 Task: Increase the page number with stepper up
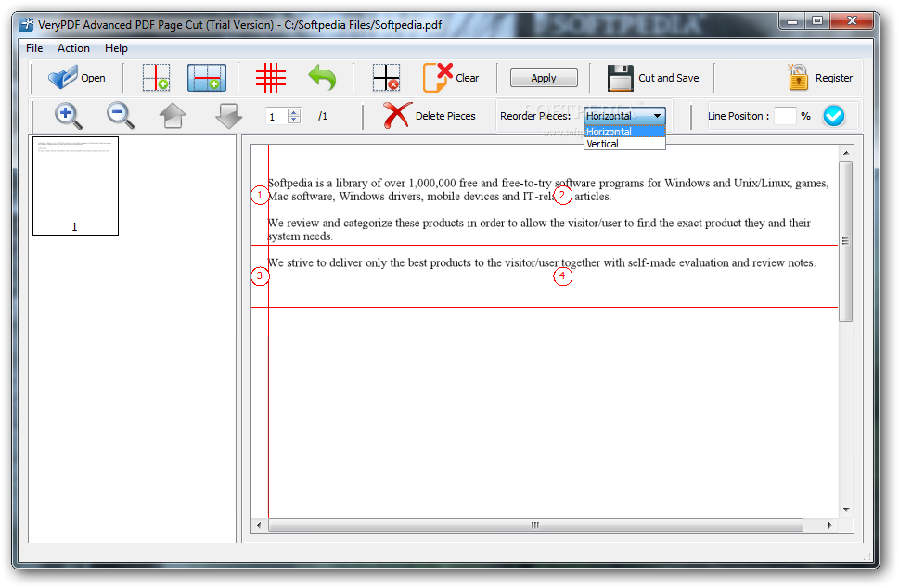(x=294, y=112)
